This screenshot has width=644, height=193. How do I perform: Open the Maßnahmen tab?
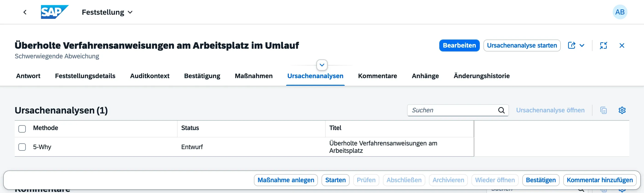253,76
